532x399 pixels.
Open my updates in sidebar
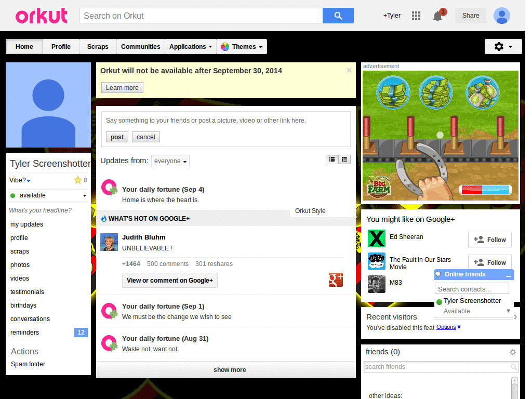click(x=27, y=224)
